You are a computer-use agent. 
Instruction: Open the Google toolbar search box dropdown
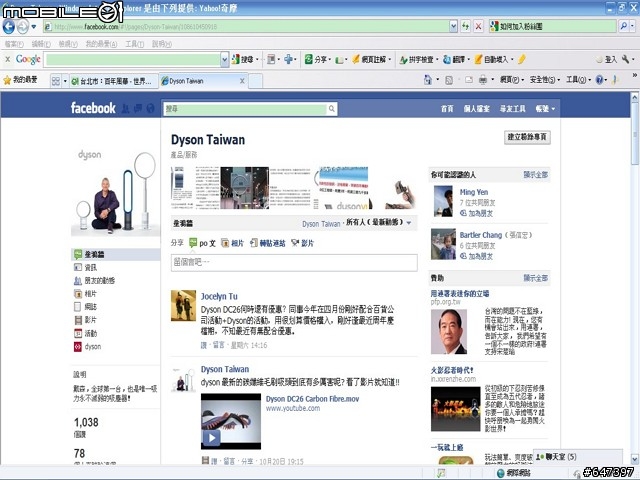tap(224, 60)
